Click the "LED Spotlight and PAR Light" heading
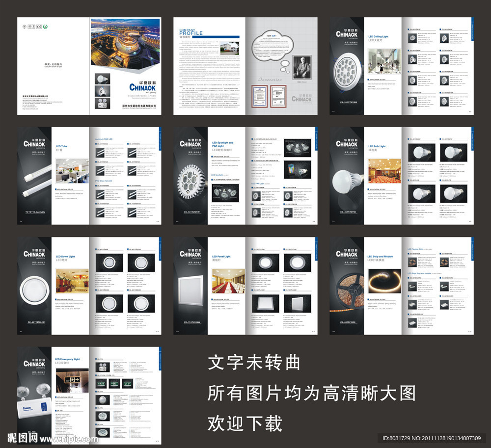The image size is (491, 448). (222, 144)
